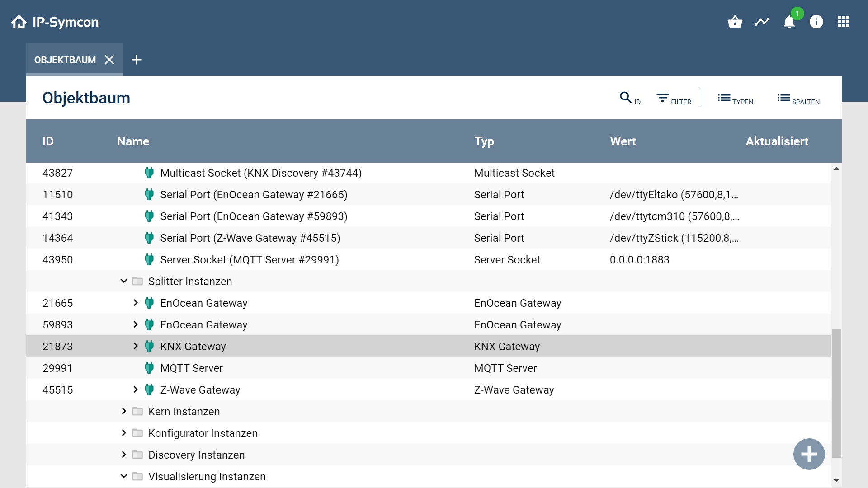Open the apps grid menu
This screenshot has width=868, height=488.
point(844,22)
